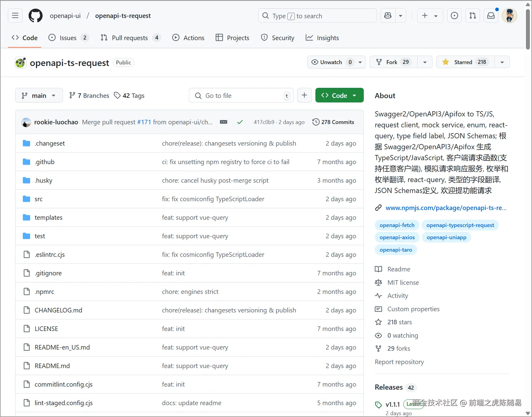This screenshot has height=417, width=532.
Task: Open the main branch selector
Action: coord(39,95)
